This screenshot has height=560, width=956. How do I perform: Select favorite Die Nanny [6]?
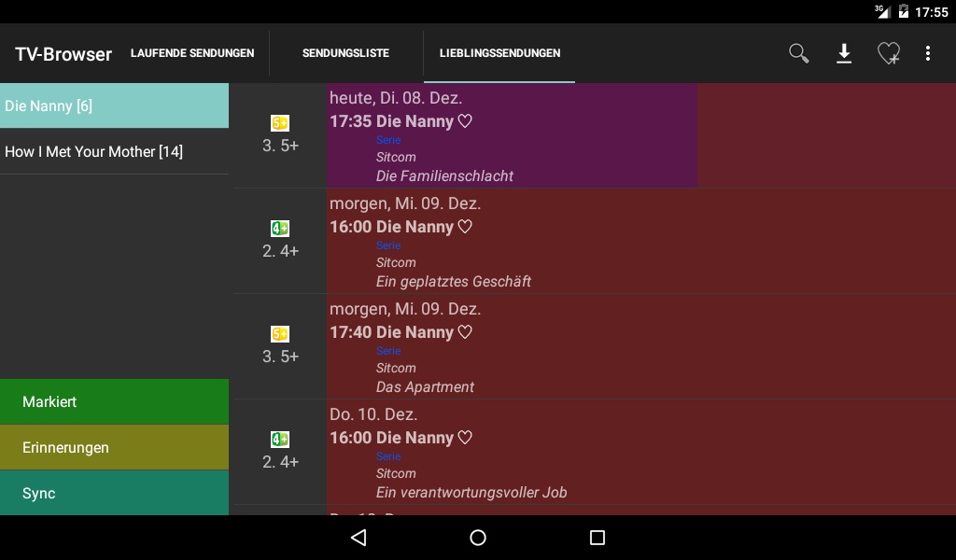point(114,105)
